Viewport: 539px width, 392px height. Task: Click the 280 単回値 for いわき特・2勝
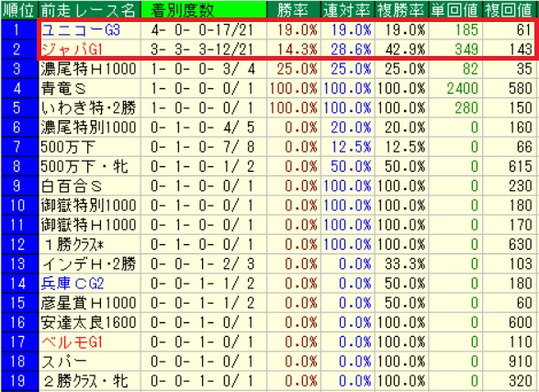(466, 108)
